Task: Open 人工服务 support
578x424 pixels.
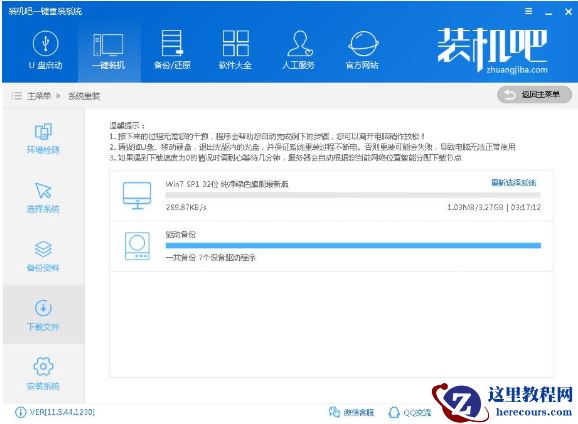Action: (299, 51)
